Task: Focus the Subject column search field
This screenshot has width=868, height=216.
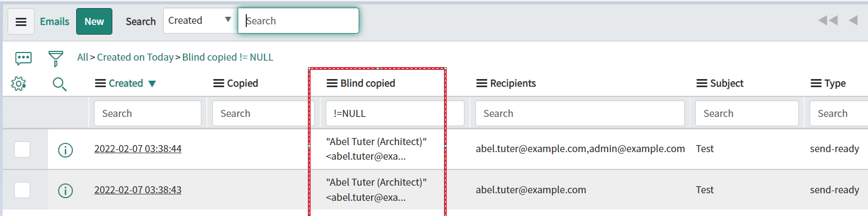Action: pyautogui.click(x=746, y=113)
